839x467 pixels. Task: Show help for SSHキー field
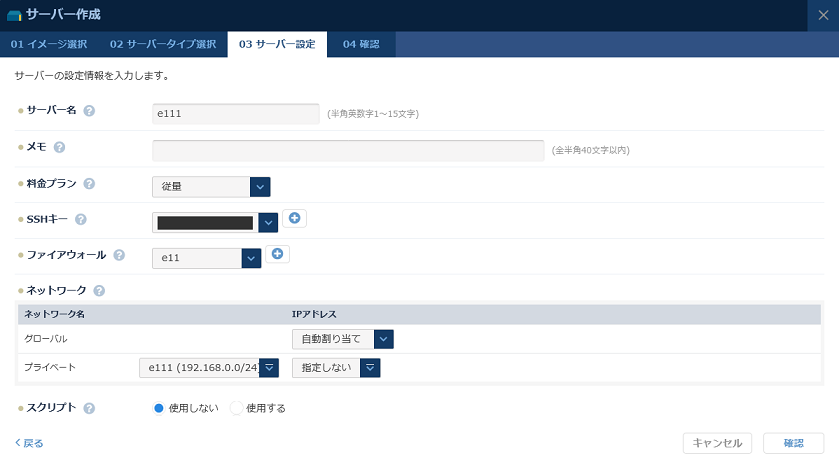coord(81,220)
